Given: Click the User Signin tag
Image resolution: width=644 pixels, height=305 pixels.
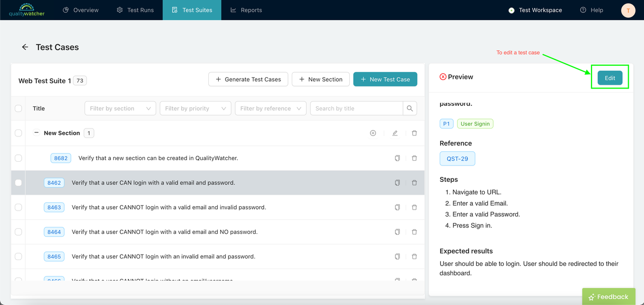Looking at the screenshot, I should (475, 124).
